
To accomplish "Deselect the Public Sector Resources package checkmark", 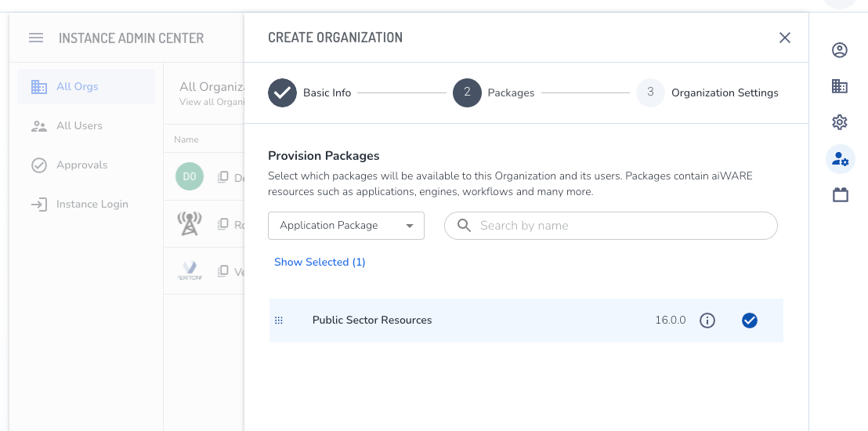I will point(750,321).
